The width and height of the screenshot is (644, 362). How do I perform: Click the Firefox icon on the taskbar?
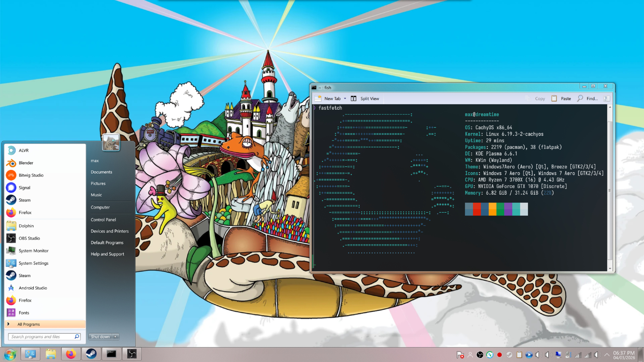(71, 354)
